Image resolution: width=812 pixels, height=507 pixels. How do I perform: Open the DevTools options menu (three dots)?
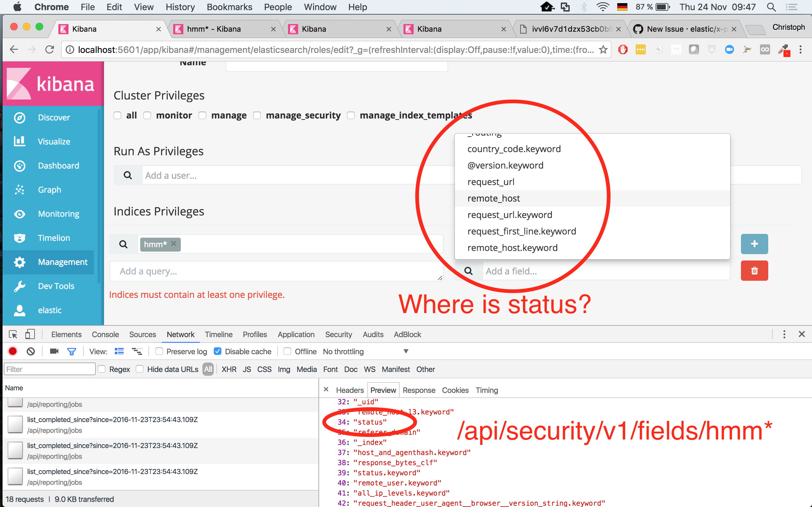pyautogui.click(x=784, y=334)
